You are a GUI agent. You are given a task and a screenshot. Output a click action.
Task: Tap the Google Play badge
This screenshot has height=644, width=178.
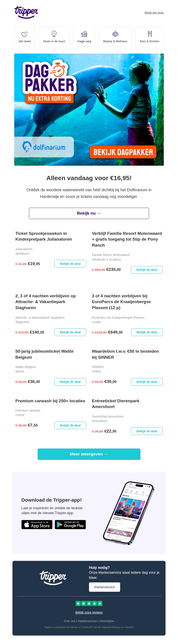(70, 525)
